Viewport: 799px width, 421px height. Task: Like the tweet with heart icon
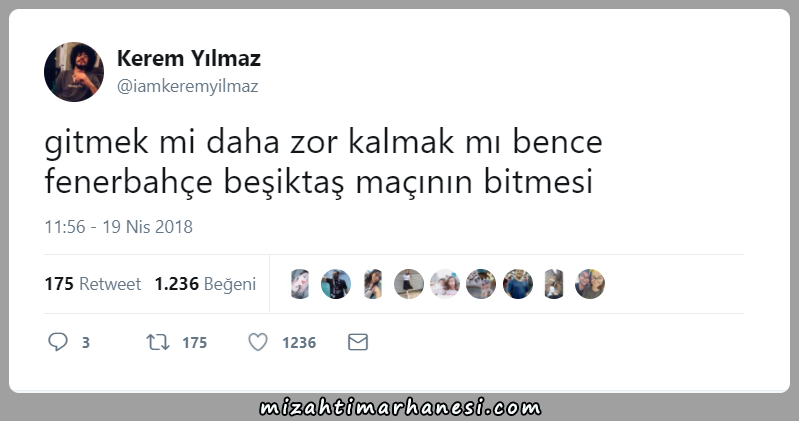pyautogui.click(x=258, y=342)
